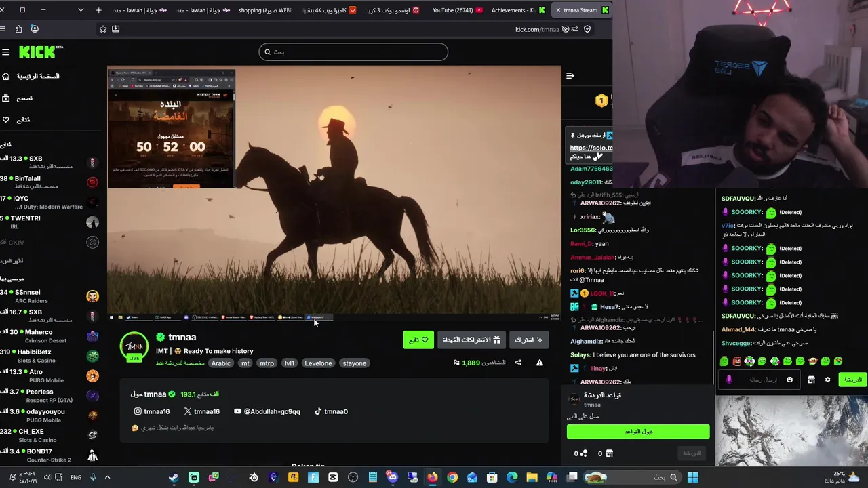Open TWENTRI IRL channel
This screenshot has width=868, height=488.
coord(50,222)
